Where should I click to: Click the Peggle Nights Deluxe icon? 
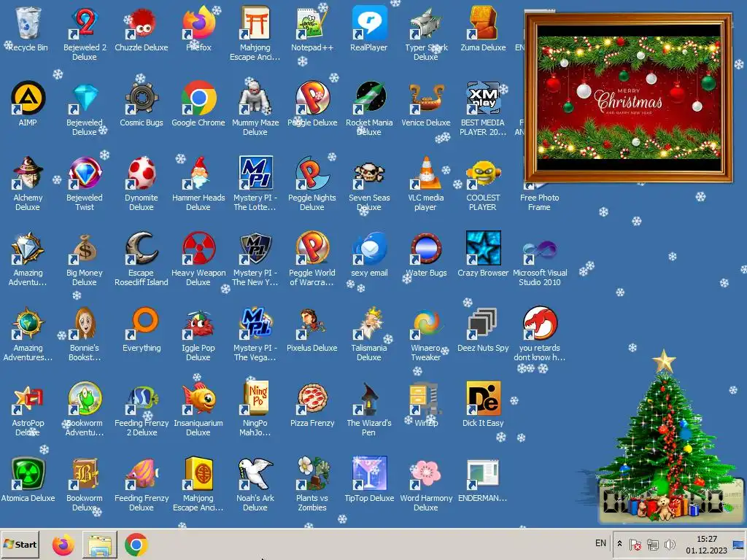click(x=312, y=173)
